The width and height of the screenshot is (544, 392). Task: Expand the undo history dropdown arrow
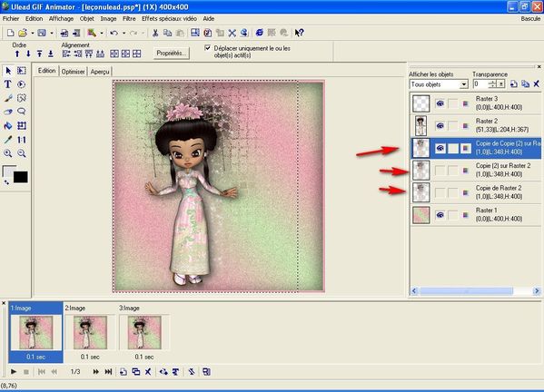[124, 34]
